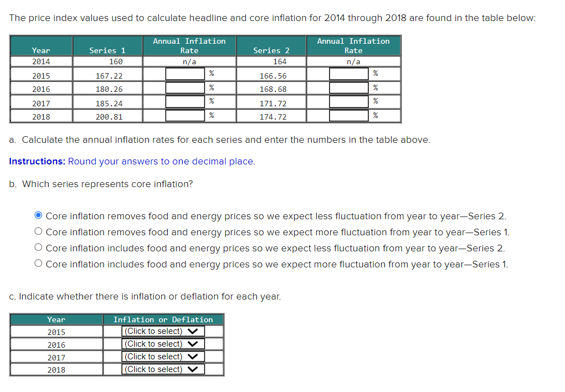
Task: Click the Series 1 inflation rate input for 2018
Action: [185, 115]
